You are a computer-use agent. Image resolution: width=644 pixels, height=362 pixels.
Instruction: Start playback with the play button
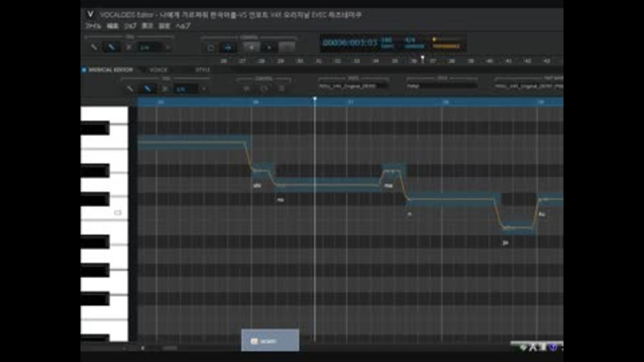pyautogui.click(x=269, y=48)
